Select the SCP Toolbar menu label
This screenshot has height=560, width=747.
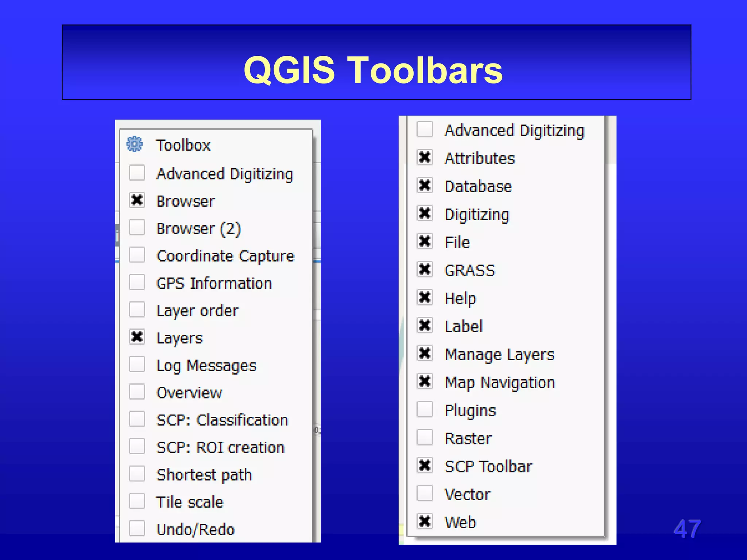(488, 467)
